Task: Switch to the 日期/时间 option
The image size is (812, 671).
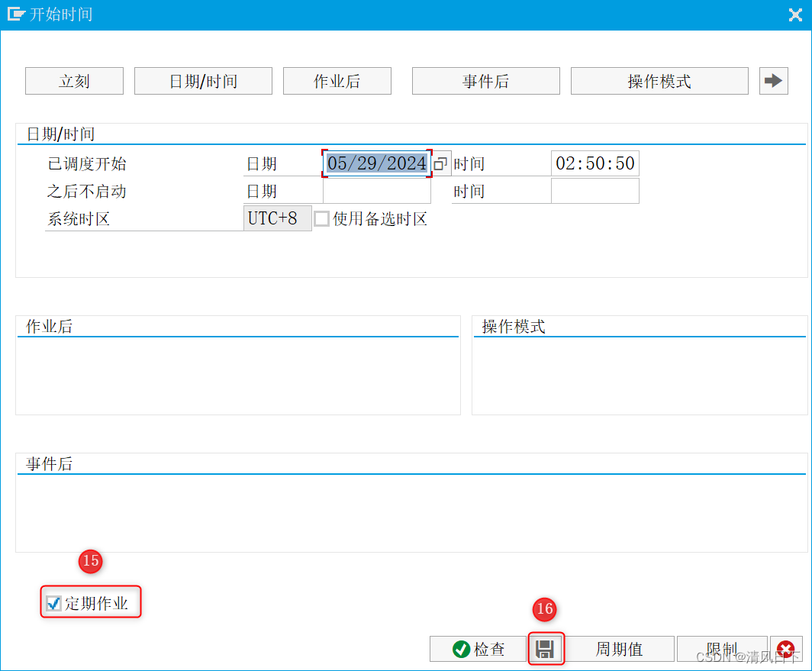Action: [x=203, y=80]
